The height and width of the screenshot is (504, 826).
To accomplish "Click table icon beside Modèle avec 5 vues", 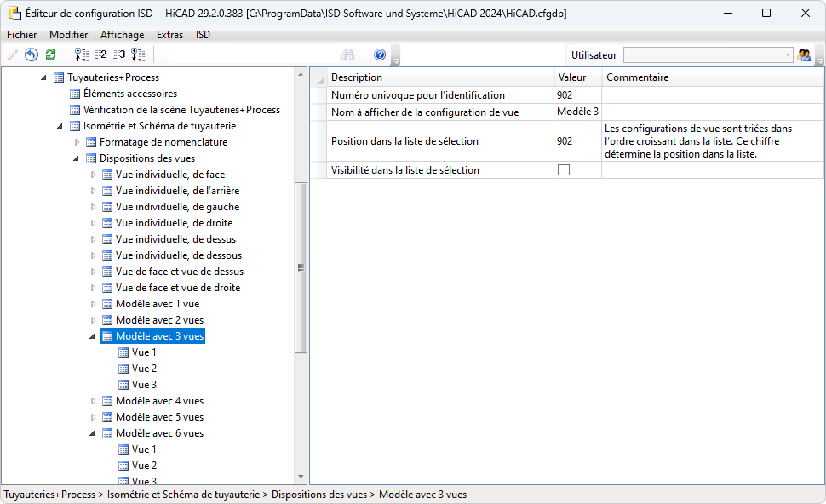I will (107, 417).
